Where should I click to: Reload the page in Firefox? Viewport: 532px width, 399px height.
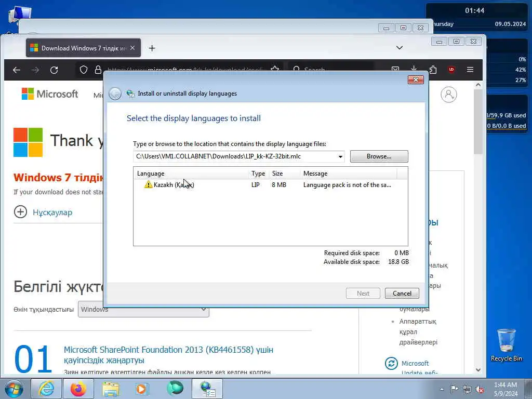point(54,70)
